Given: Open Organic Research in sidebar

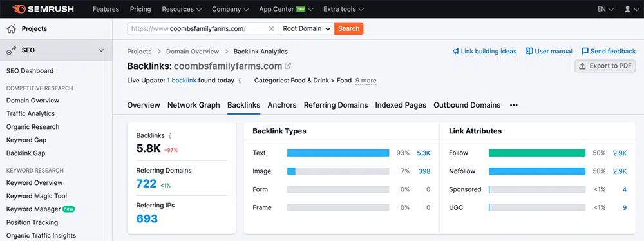Looking at the screenshot, I should point(33,127).
